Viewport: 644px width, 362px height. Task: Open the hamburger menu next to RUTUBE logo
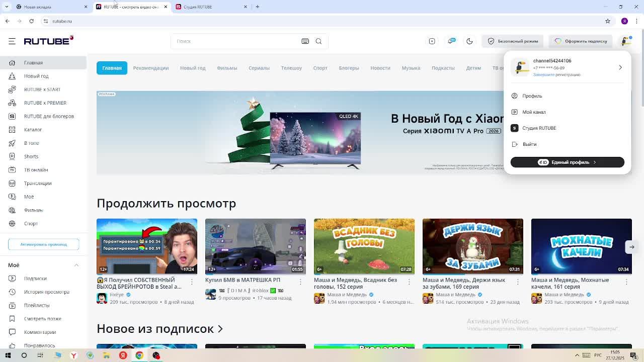[x=12, y=41]
